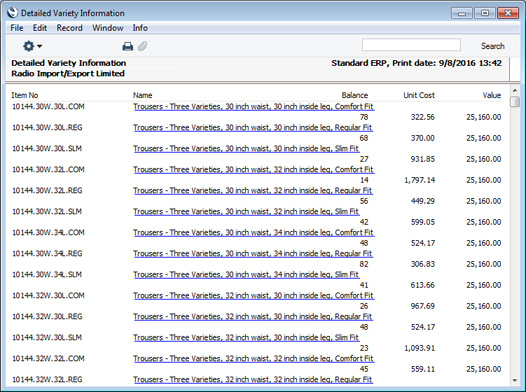Select item number 10144.30W.30L.REG
Viewport: 526px width, 392px height.
pyautogui.click(x=47, y=127)
